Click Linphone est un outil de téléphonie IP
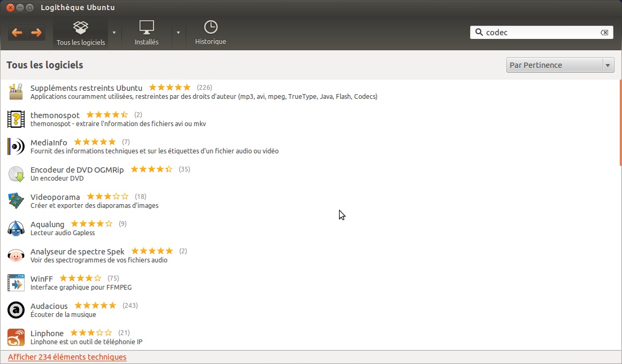The height and width of the screenshot is (364, 622). (87, 342)
